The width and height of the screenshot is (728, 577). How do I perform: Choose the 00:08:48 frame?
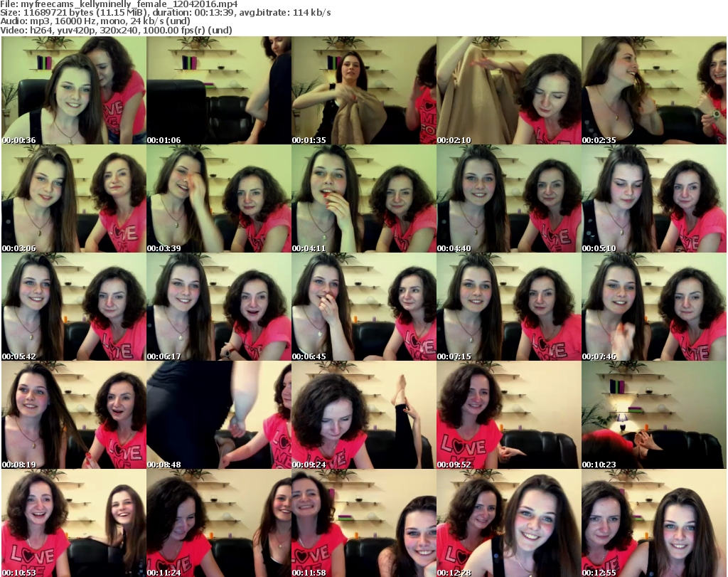coord(219,415)
